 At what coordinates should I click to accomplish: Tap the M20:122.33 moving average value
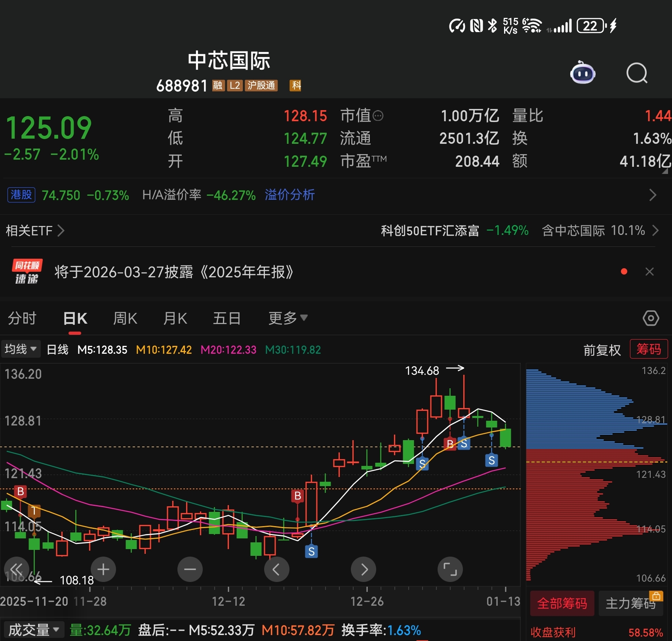point(228,350)
